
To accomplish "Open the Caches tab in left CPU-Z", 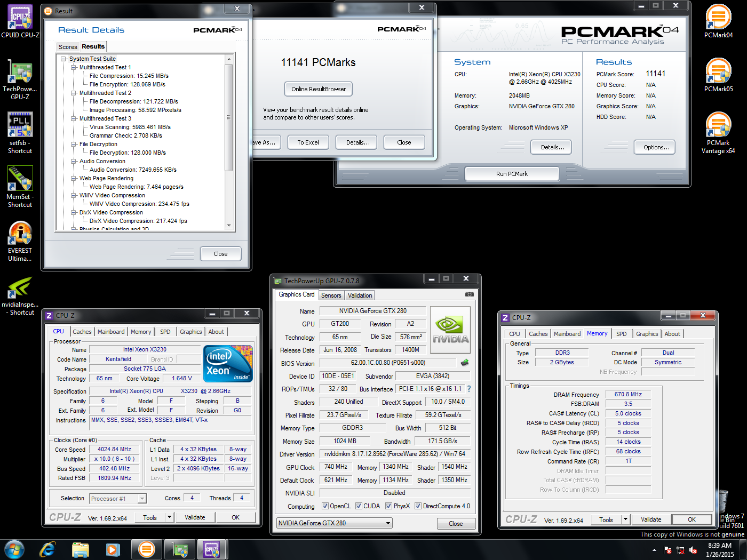I will pyautogui.click(x=82, y=332).
